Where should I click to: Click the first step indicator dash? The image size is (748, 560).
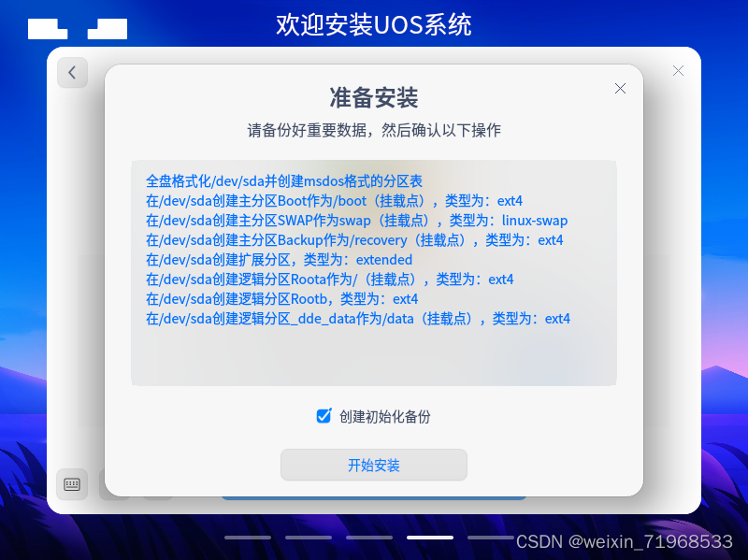(248, 538)
